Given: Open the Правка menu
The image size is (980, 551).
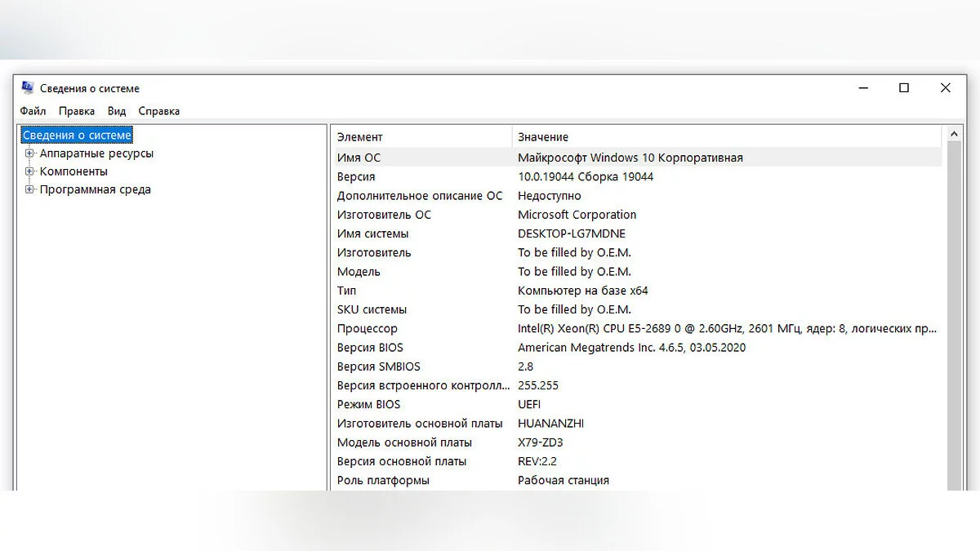Looking at the screenshot, I should [77, 111].
